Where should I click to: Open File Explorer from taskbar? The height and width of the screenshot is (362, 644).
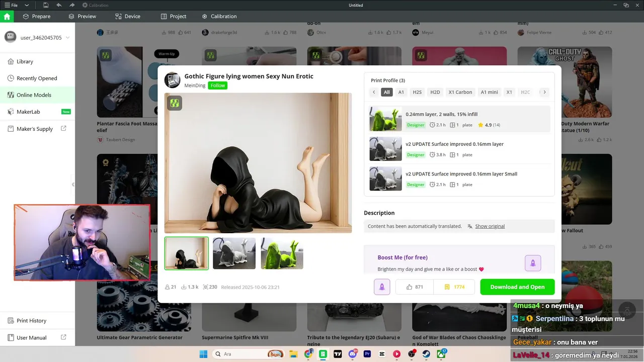click(x=294, y=354)
